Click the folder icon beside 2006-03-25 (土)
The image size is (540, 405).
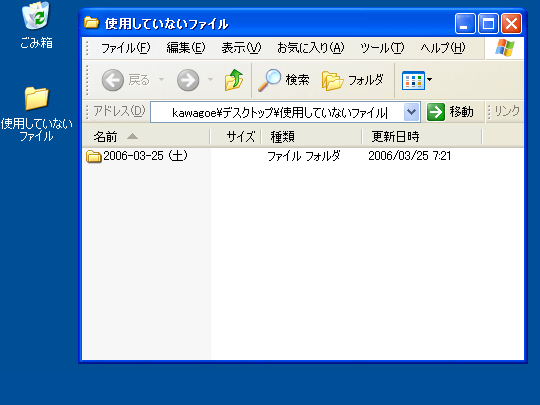[x=93, y=156]
